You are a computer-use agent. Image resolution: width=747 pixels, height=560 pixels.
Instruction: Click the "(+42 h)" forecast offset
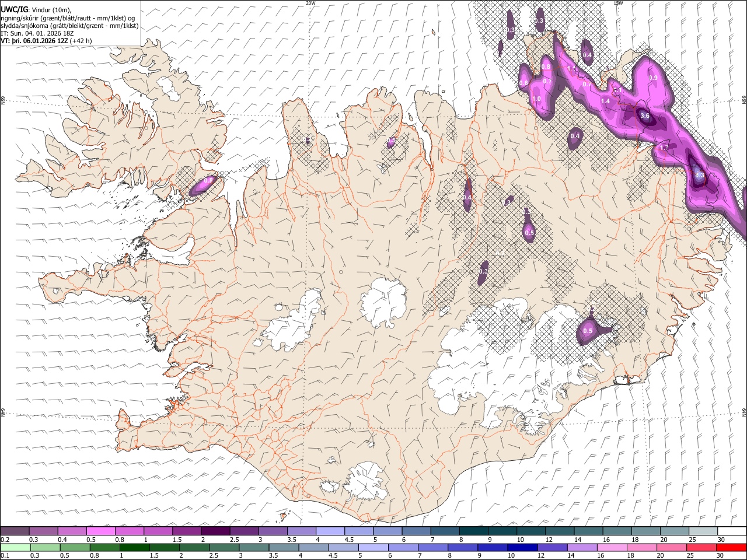81,41
